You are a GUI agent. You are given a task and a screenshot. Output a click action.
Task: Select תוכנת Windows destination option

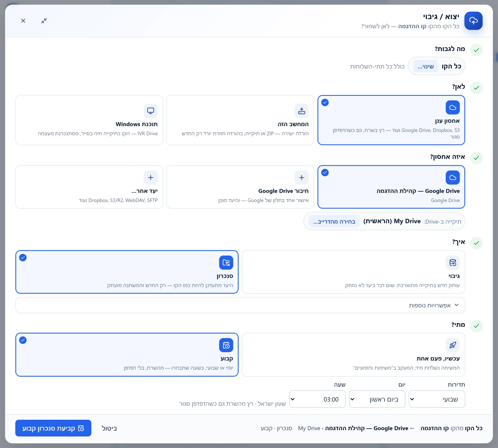[89, 120]
